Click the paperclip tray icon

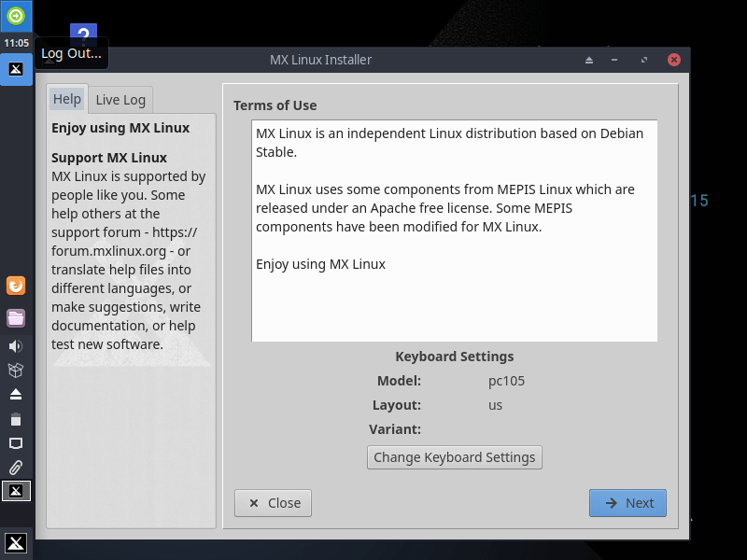16,468
